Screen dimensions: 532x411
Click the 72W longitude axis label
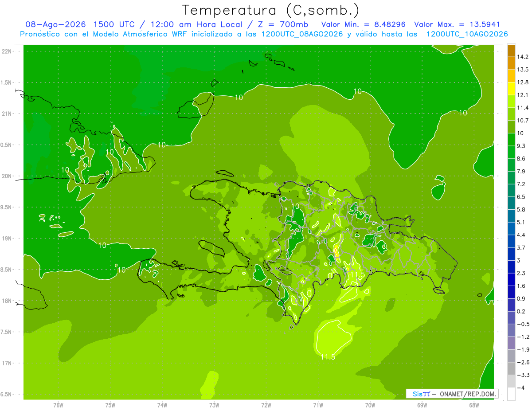click(266, 405)
